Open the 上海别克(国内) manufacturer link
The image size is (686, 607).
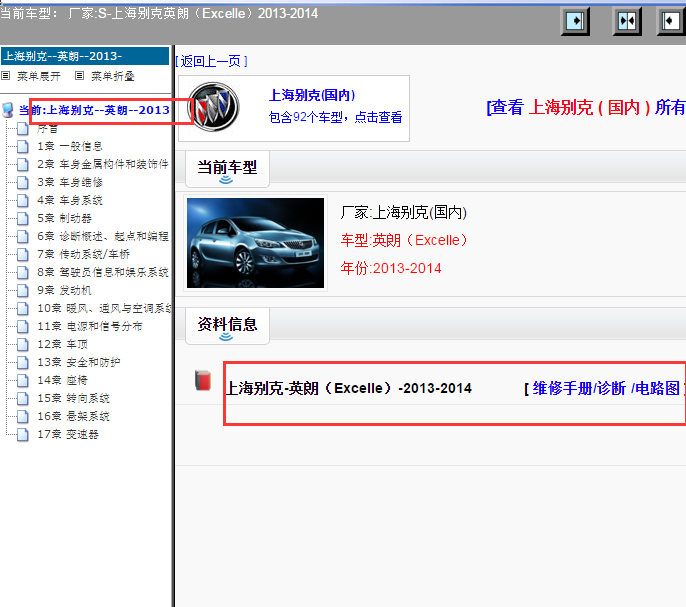point(312,95)
